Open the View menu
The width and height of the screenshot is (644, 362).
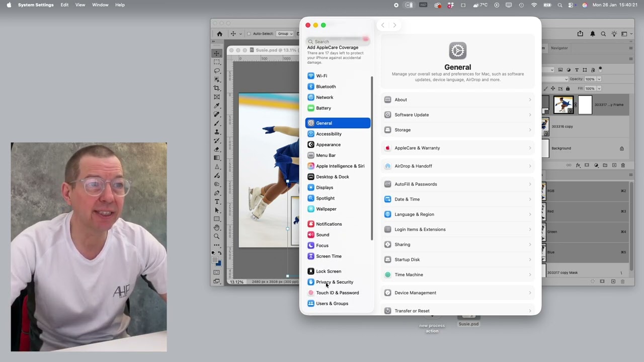click(x=80, y=5)
